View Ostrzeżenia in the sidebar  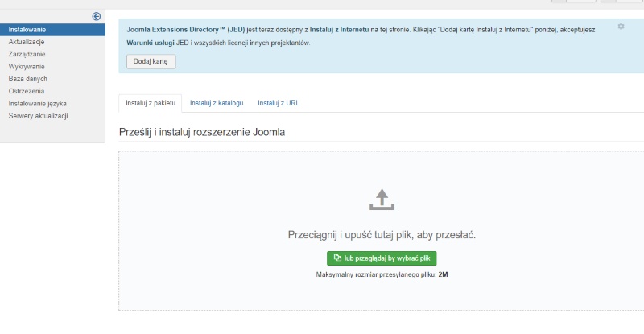tap(27, 91)
